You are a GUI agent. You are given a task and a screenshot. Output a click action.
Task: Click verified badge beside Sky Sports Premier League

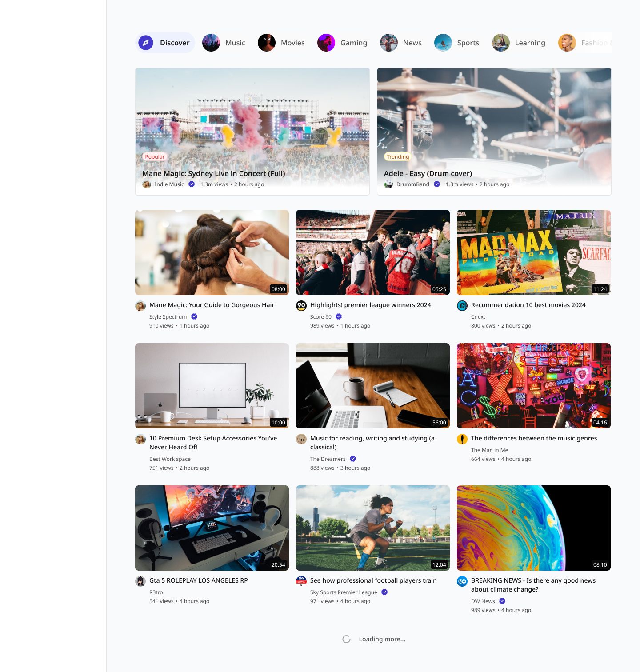[x=384, y=592]
